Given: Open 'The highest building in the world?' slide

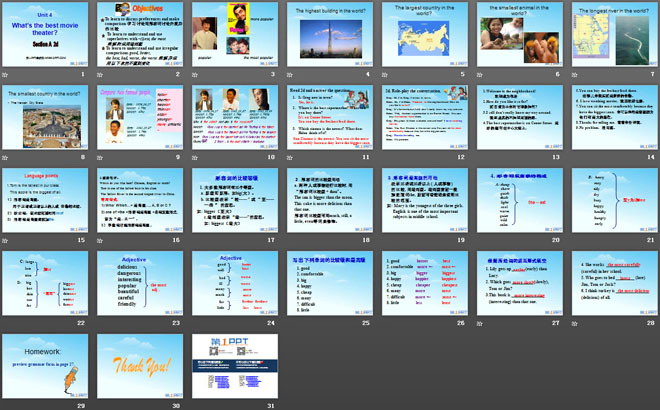Looking at the screenshot, I should [330, 34].
